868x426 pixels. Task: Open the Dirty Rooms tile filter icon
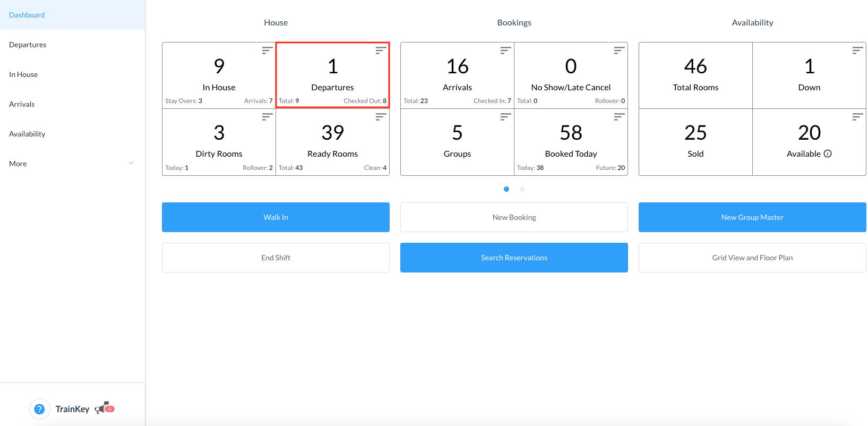click(267, 117)
